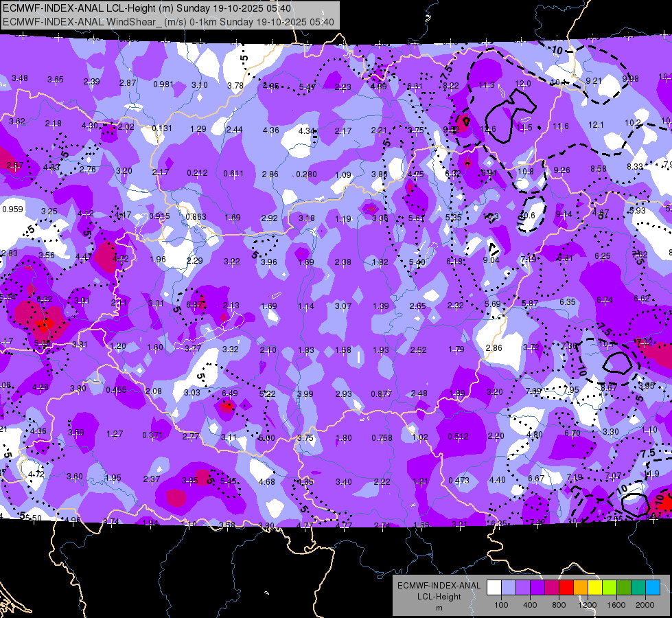Click the wind shear value '0.758'
This screenshot has width=672, height=618.
pyautogui.click(x=382, y=438)
